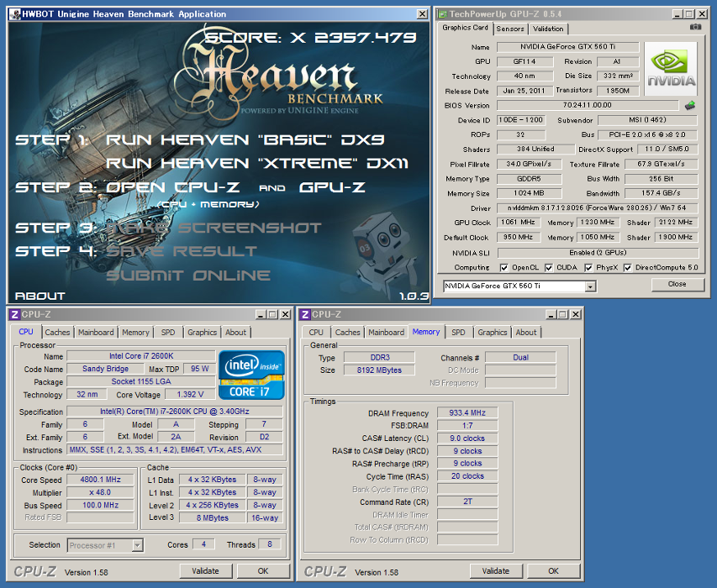This screenshot has width=717, height=588.
Task: Click the BIOS Version field 70.24.11.00.00
Action: click(588, 105)
